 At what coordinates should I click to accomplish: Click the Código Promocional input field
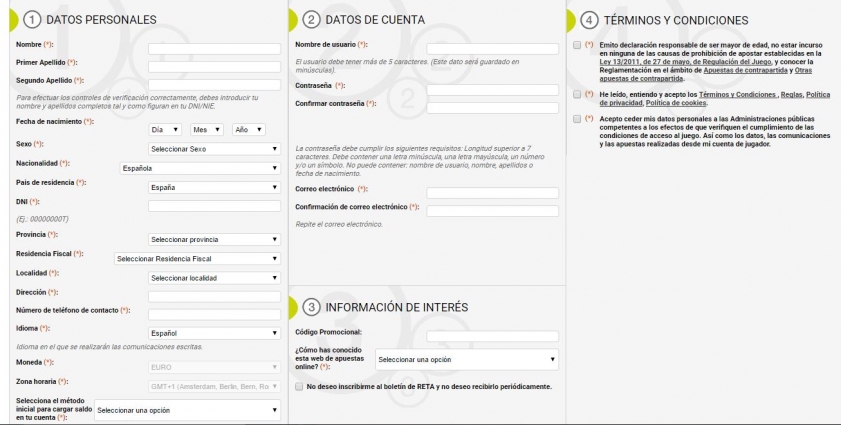(x=492, y=336)
